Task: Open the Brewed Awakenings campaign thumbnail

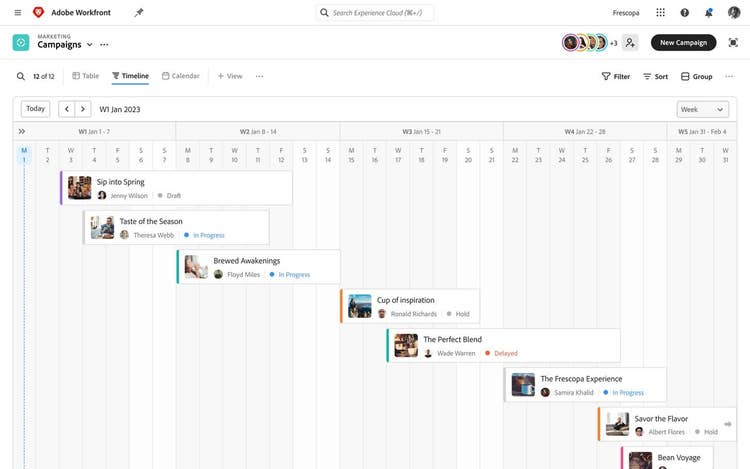Action: (196, 267)
